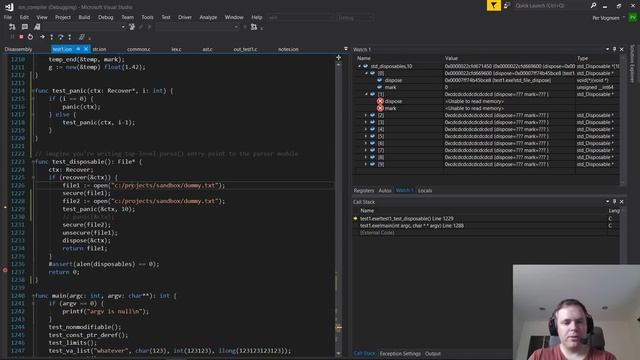640x360 pixels.
Task: Click the Pause (Break All) icon
Action: (12, 37)
